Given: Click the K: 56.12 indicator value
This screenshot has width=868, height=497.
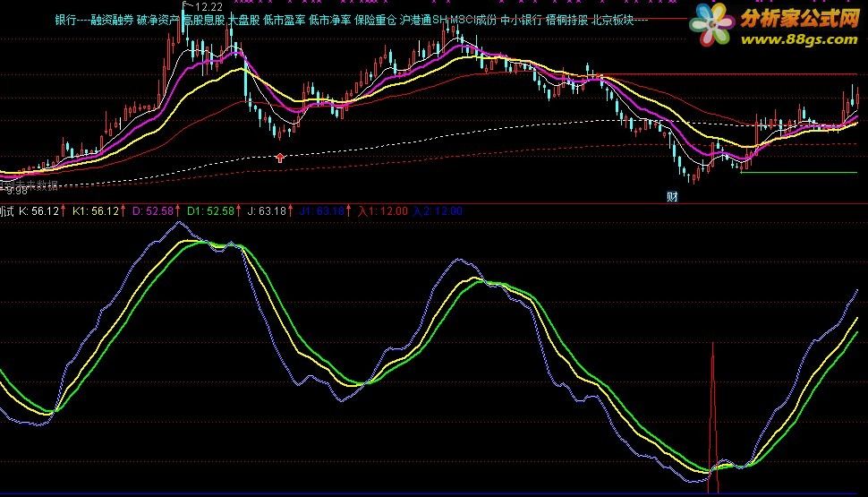Looking at the screenshot, I should [38, 211].
